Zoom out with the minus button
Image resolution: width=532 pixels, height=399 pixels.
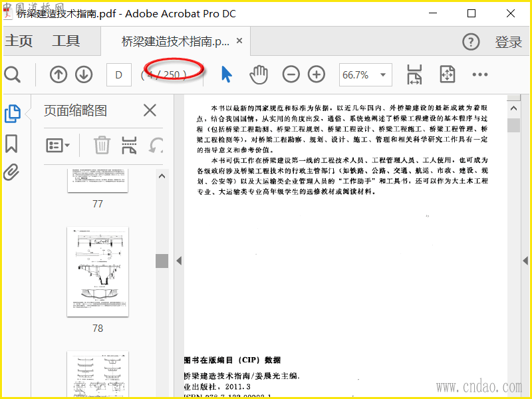pos(291,74)
